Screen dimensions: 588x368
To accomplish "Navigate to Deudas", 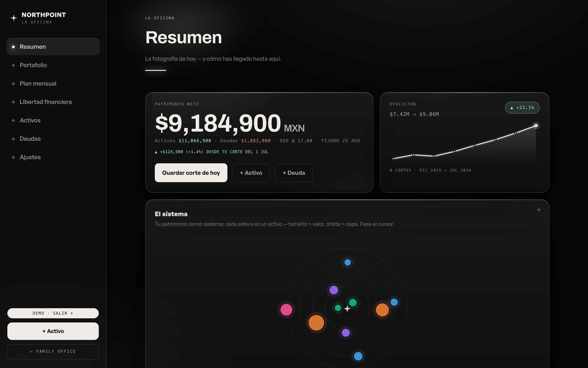I will pyautogui.click(x=53, y=139).
